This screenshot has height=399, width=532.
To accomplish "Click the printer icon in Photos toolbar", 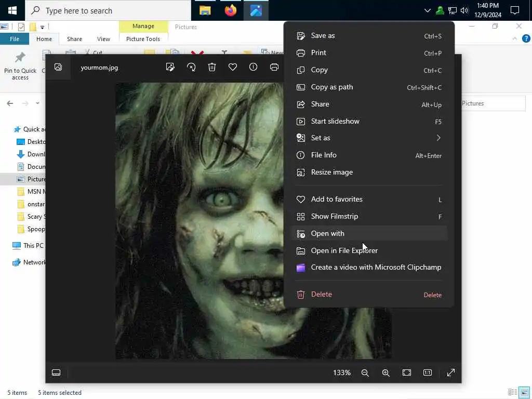I will pyautogui.click(x=274, y=67).
